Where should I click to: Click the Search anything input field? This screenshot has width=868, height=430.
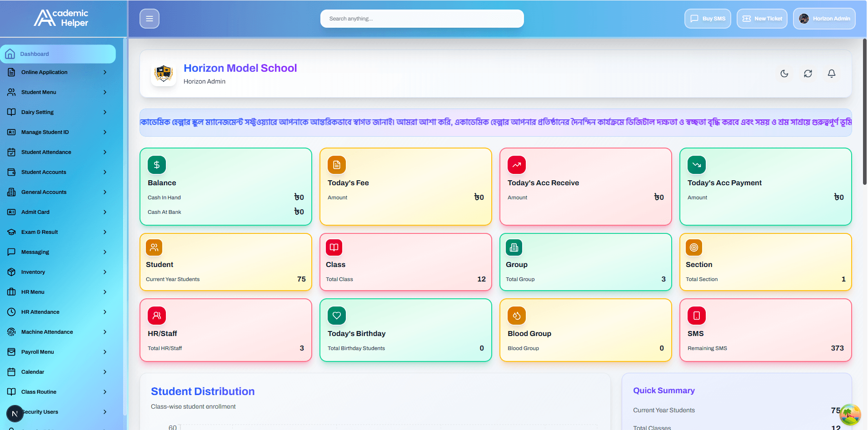(422, 19)
